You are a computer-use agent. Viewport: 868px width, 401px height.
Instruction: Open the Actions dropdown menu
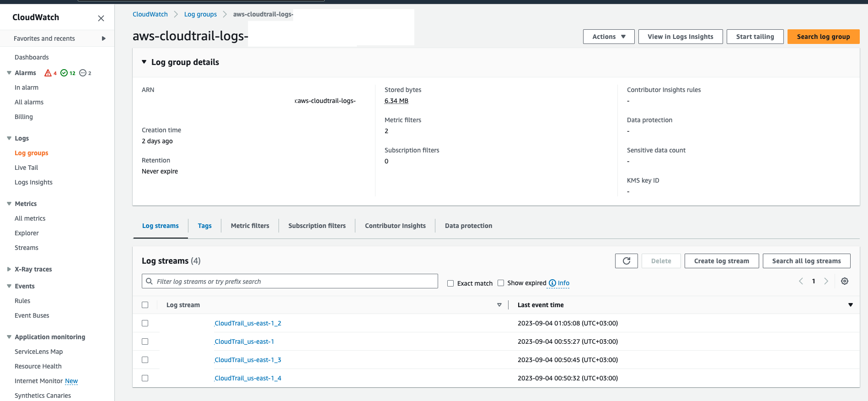tap(609, 37)
